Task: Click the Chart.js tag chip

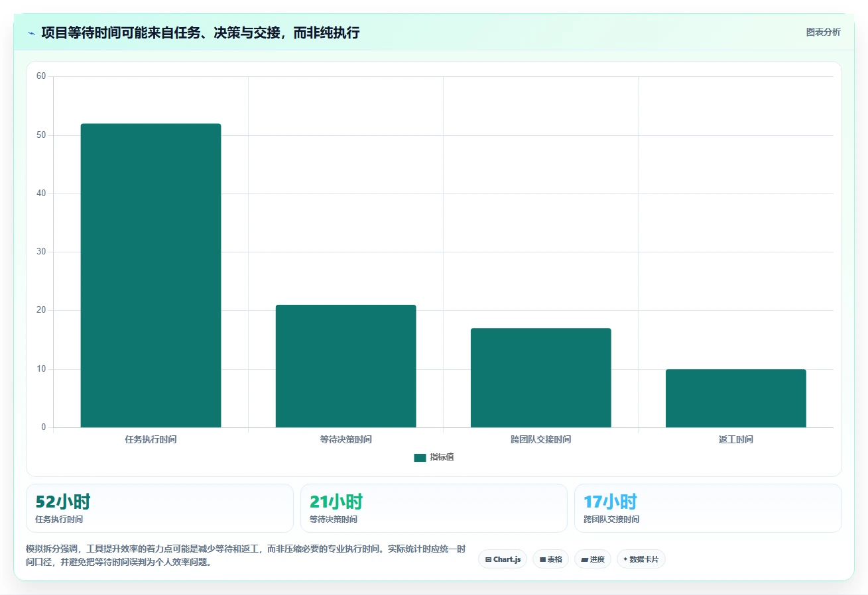Action: click(x=503, y=559)
